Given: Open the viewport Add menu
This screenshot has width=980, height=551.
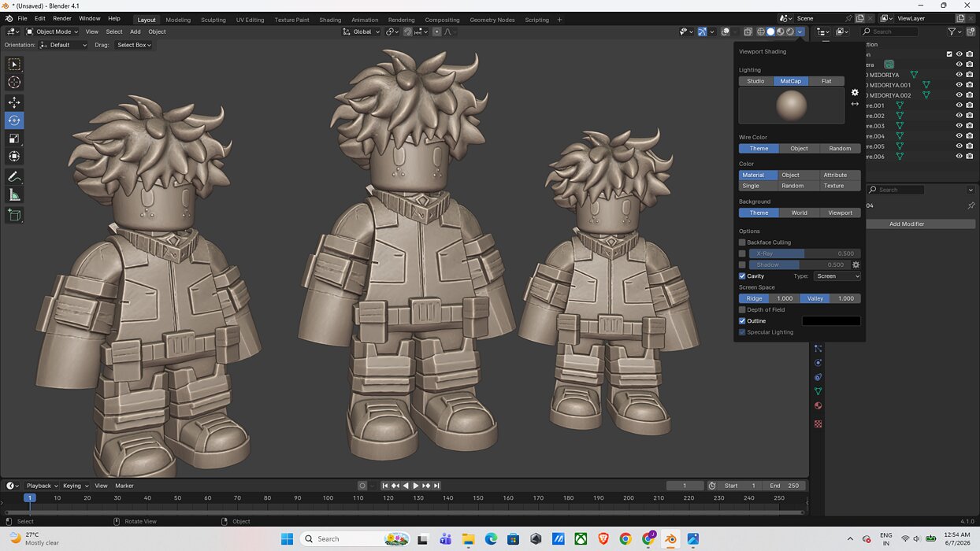Looking at the screenshot, I should point(135,31).
